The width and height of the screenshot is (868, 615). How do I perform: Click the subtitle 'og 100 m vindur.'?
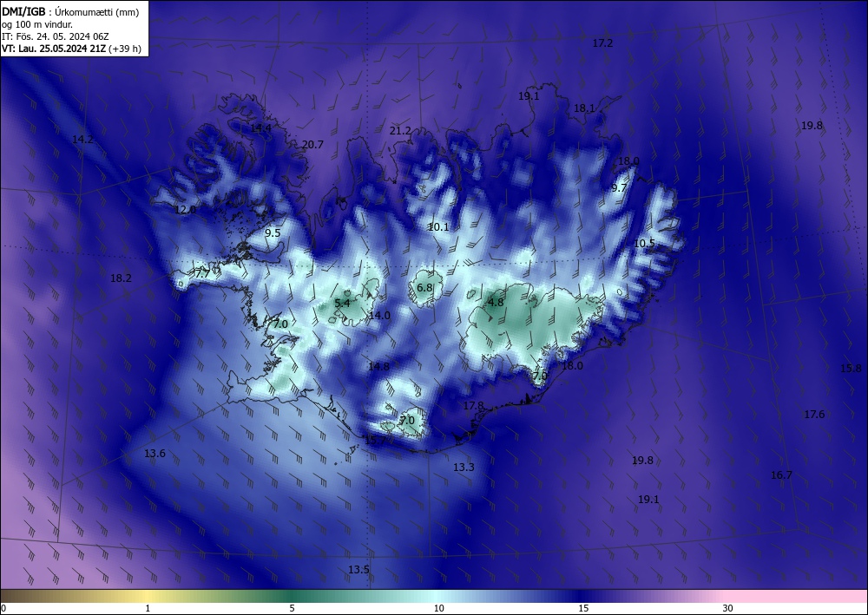coord(37,24)
